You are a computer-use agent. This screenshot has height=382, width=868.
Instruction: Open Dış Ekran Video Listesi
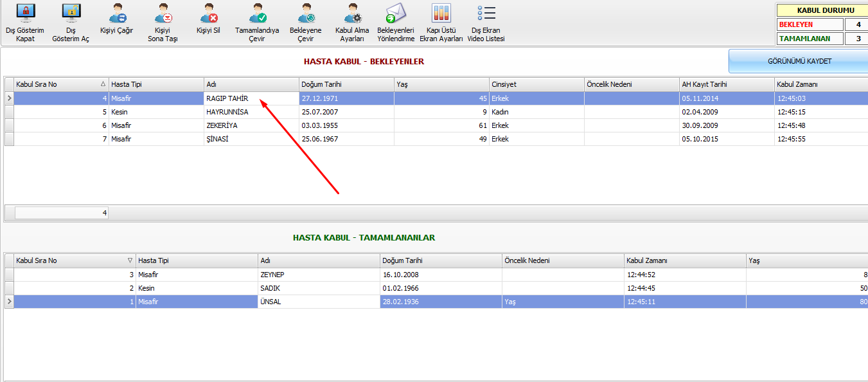[486, 14]
